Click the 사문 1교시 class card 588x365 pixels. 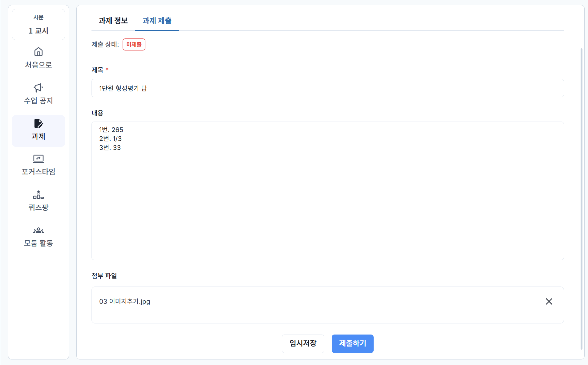coord(39,25)
